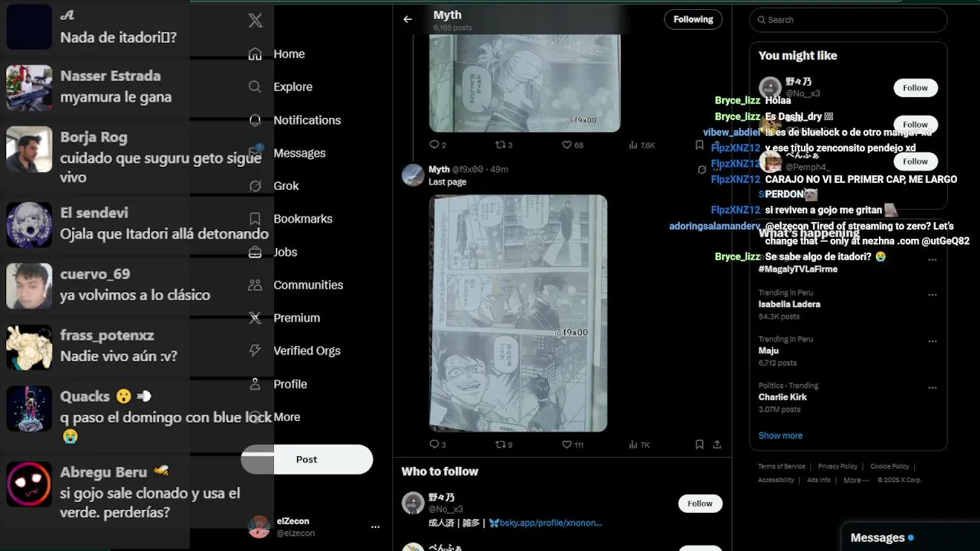The height and width of the screenshot is (551, 980).
Task: Share the Last page post
Action: (717, 444)
